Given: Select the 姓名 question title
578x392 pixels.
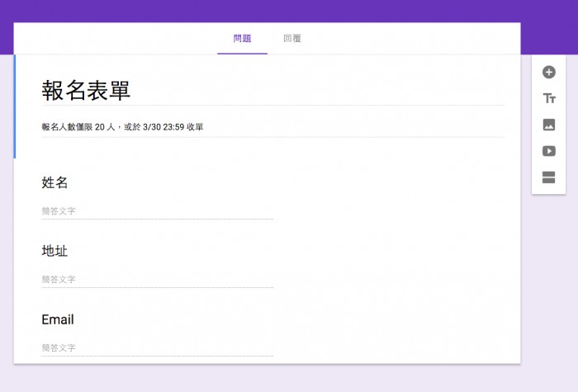Looking at the screenshot, I should pos(54,182).
